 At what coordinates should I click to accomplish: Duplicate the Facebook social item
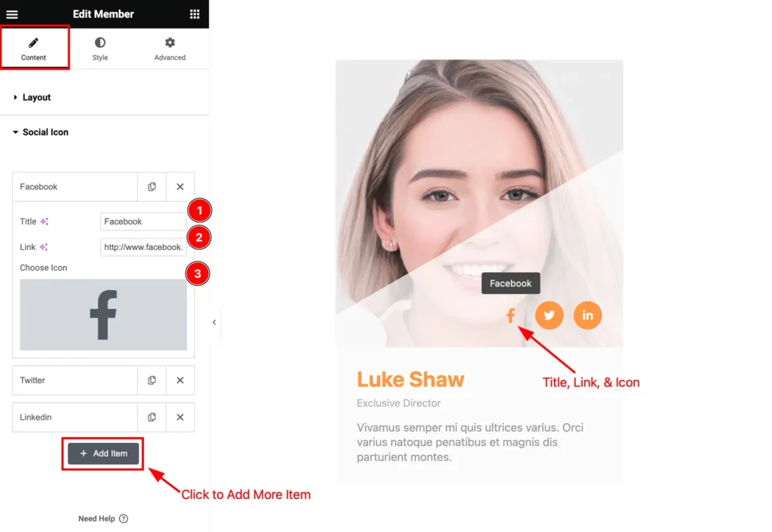pyautogui.click(x=152, y=187)
